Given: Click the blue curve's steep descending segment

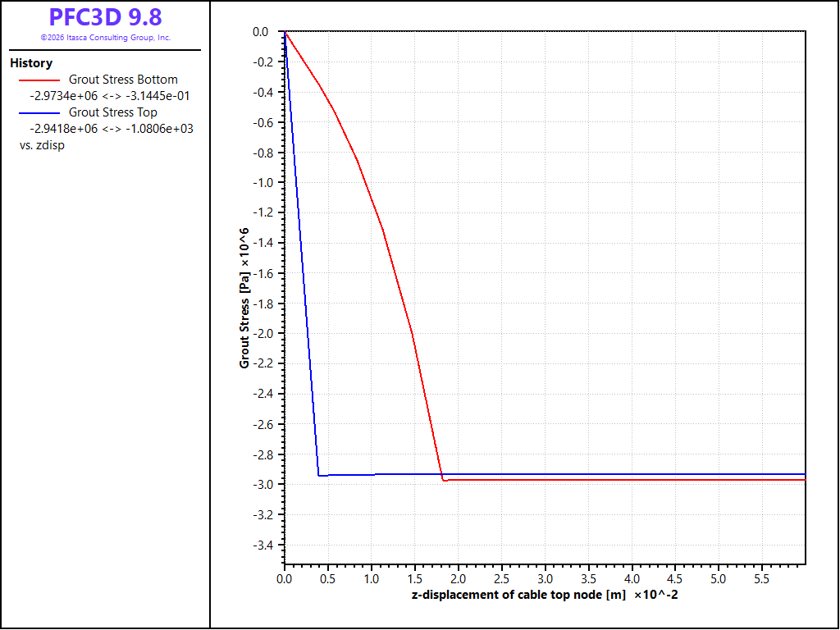Looking at the screenshot, I should coord(302,252).
